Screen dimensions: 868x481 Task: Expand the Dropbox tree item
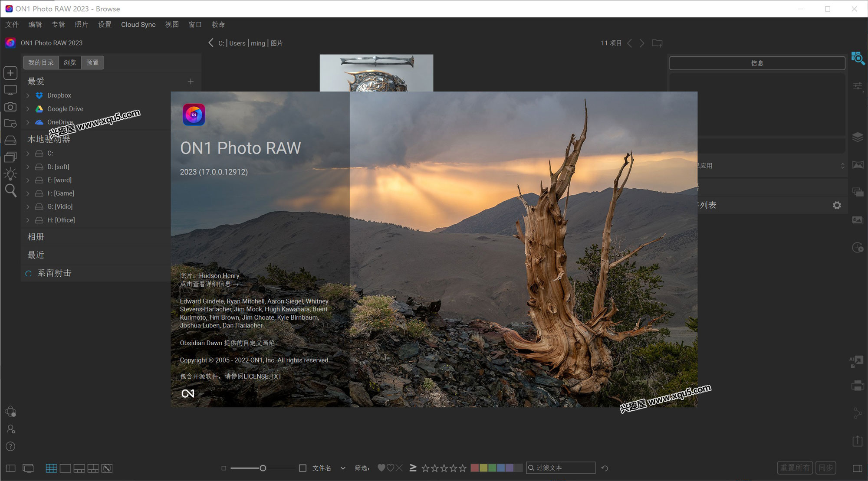point(28,95)
